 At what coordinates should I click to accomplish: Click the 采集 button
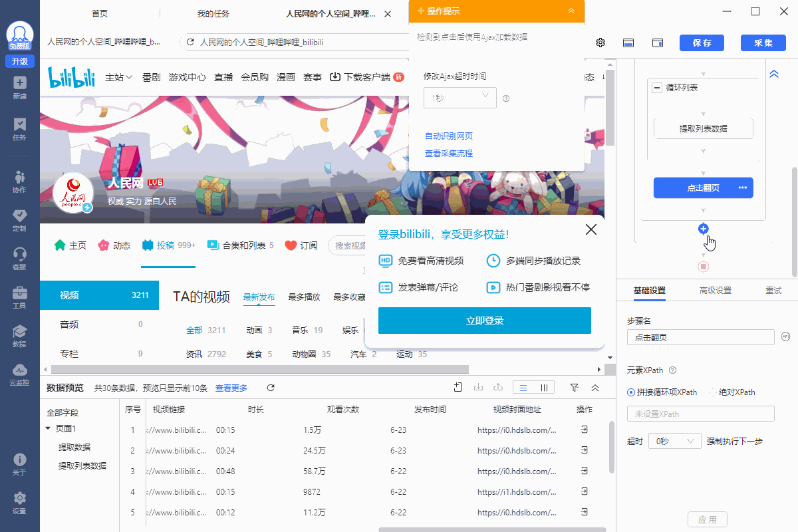[763, 43]
